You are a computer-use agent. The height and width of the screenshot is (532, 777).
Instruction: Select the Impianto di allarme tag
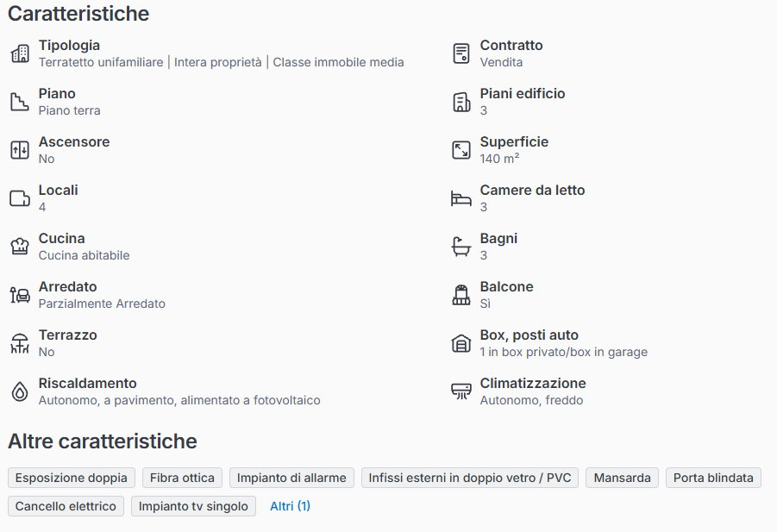point(291,478)
